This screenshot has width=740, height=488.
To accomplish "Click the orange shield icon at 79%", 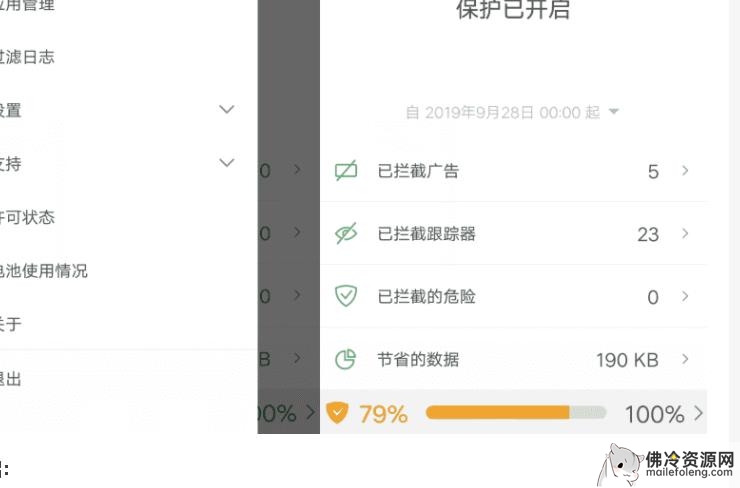I will (x=337, y=413).
